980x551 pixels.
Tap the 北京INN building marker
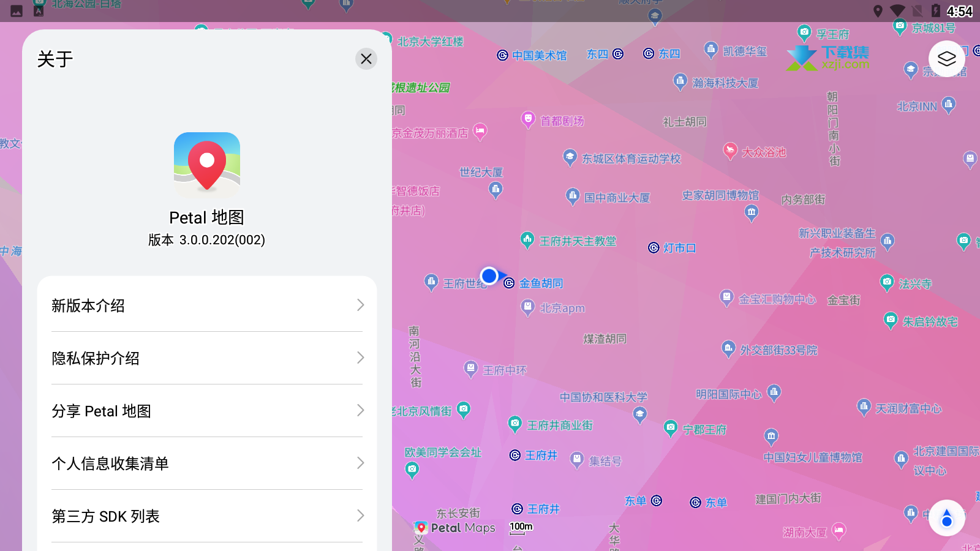[949, 105]
